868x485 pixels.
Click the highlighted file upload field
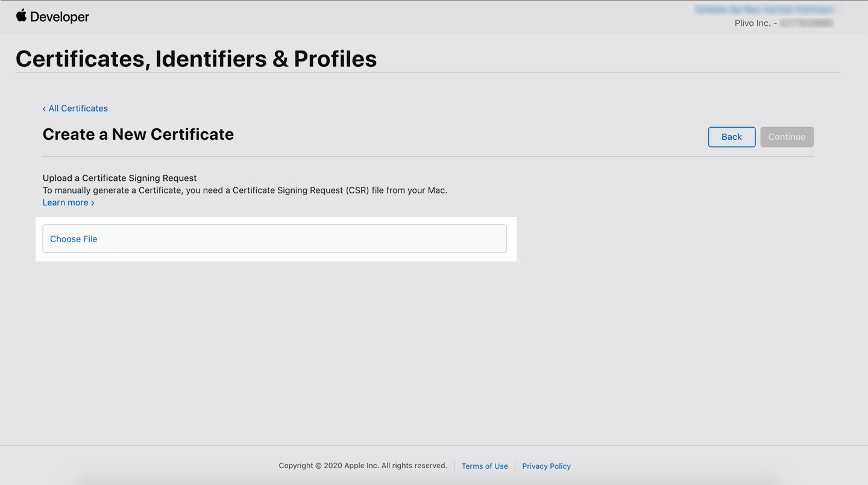click(274, 239)
